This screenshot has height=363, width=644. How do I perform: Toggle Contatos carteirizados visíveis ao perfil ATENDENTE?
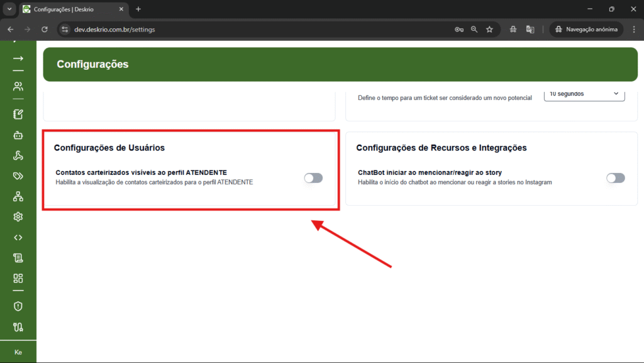point(313,178)
